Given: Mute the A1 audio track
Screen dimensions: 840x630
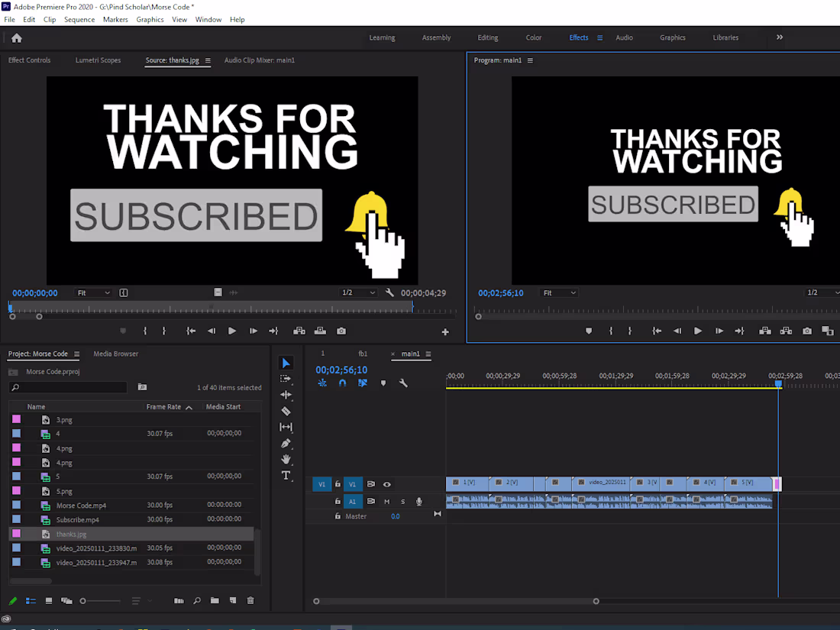Looking at the screenshot, I should pyautogui.click(x=387, y=501).
